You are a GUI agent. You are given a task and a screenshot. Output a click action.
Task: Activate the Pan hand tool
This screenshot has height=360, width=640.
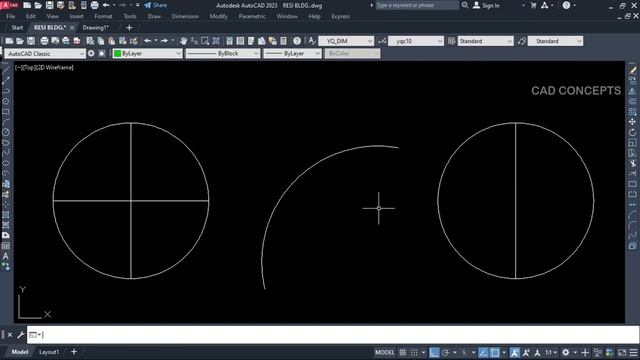coord(183,41)
